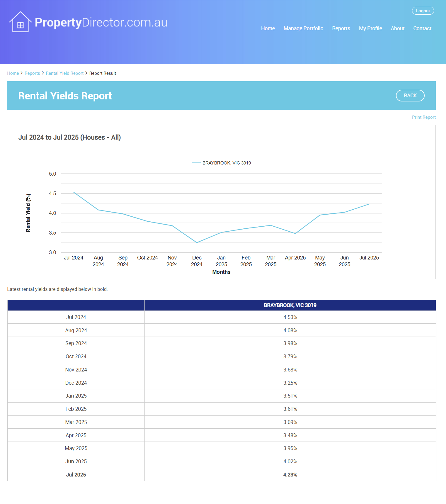Screen dimensions: 446x504
Task: Open the Rental Yield Report breadcrumb link
Action: coord(64,73)
